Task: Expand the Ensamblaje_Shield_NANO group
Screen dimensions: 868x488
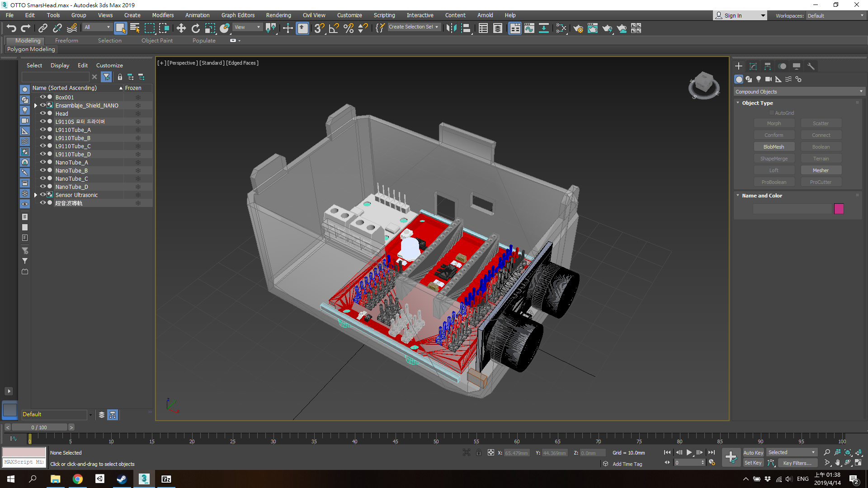Action: pos(36,106)
